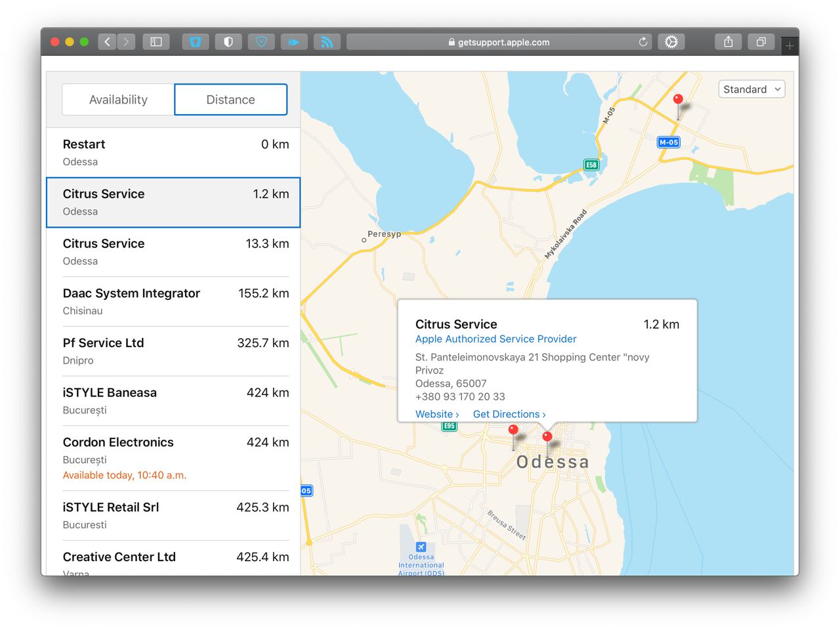Click the St. Panteleimonovskaya 21 address text
Image resolution: width=840 pixels, height=630 pixels.
(532, 364)
